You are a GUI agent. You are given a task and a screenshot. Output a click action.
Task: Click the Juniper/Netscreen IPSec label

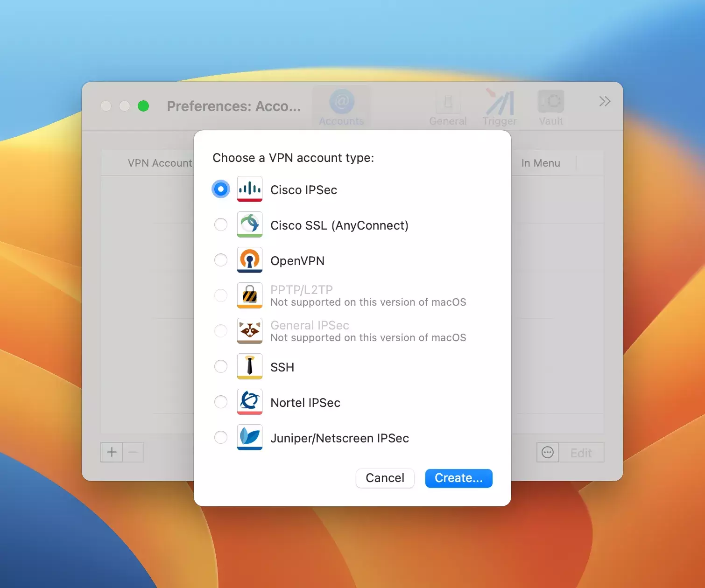coord(340,438)
